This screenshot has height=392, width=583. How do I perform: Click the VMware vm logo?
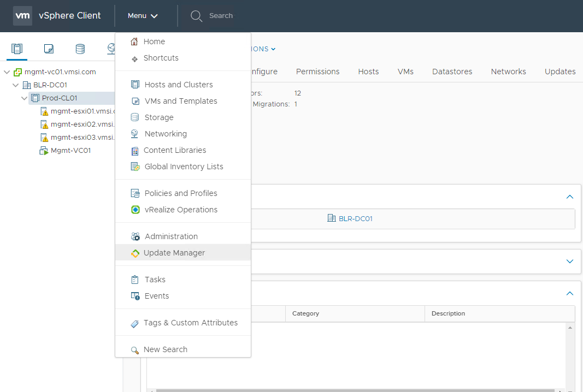click(22, 16)
